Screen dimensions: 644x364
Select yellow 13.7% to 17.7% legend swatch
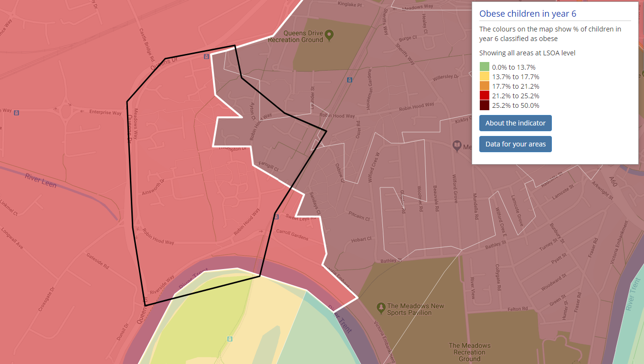(484, 77)
